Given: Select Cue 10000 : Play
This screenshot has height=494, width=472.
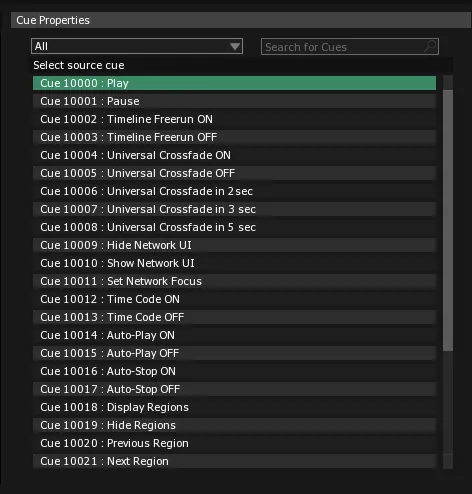Looking at the screenshot, I should [234, 83].
